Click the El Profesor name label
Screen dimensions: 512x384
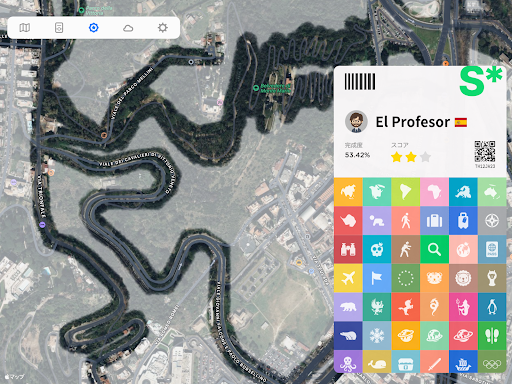[413, 122]
